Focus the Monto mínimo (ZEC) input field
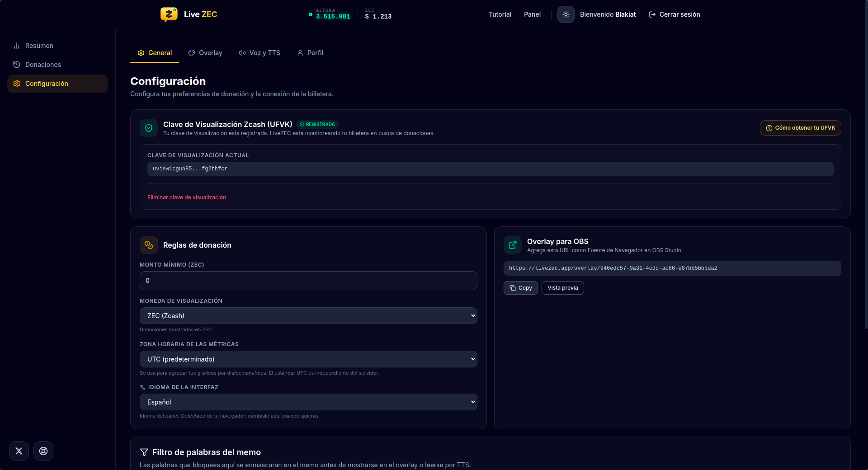Screen dimensions: 868x470 308,281
